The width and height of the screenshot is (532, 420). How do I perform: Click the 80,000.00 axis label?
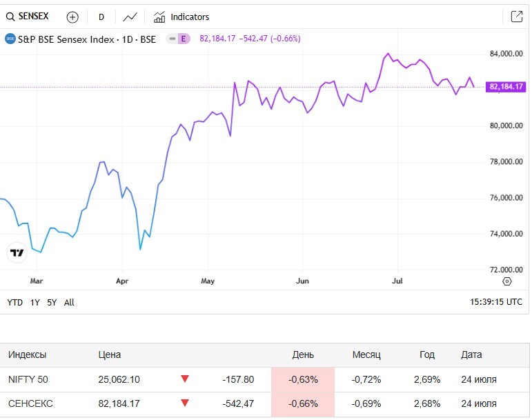(x=506, y=126)
